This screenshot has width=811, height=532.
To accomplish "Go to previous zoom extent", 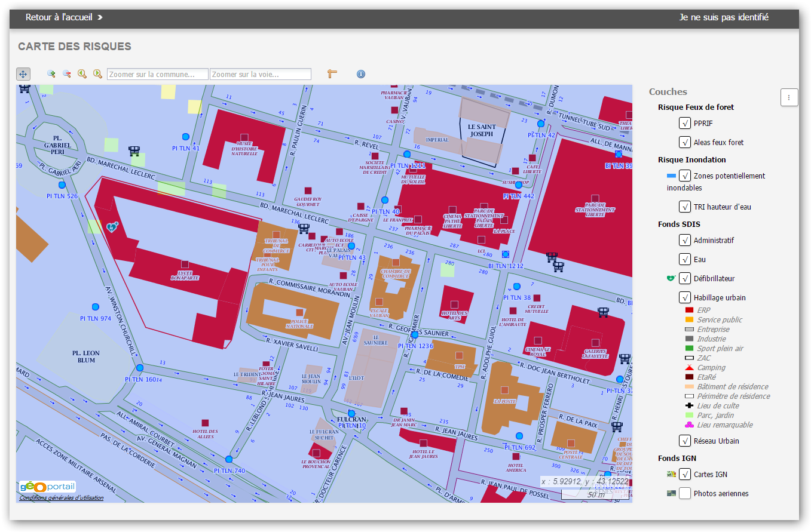I will tap(82, 74).
